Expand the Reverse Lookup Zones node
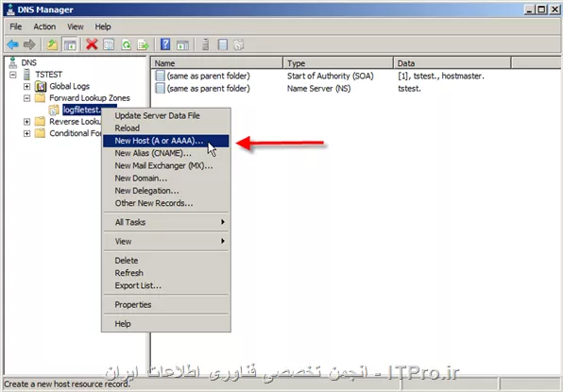The image size is (563, 392). click(27, 122)
